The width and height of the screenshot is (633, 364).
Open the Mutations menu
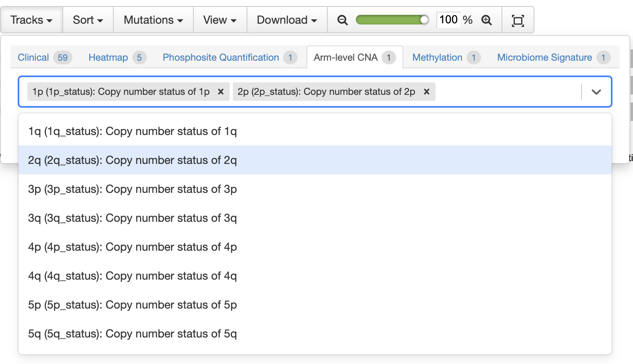(153, 20)
